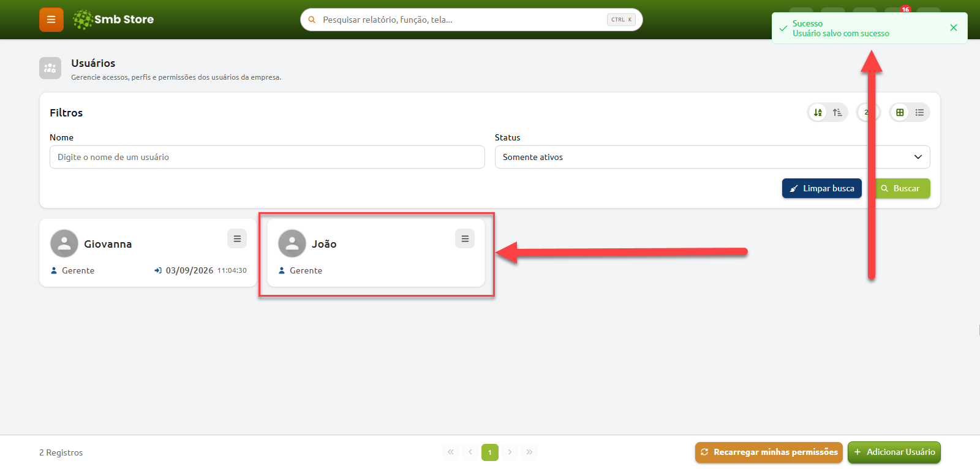
Task: Click the CTRL K shortcut badge
Action: click(x=621, y=20)
